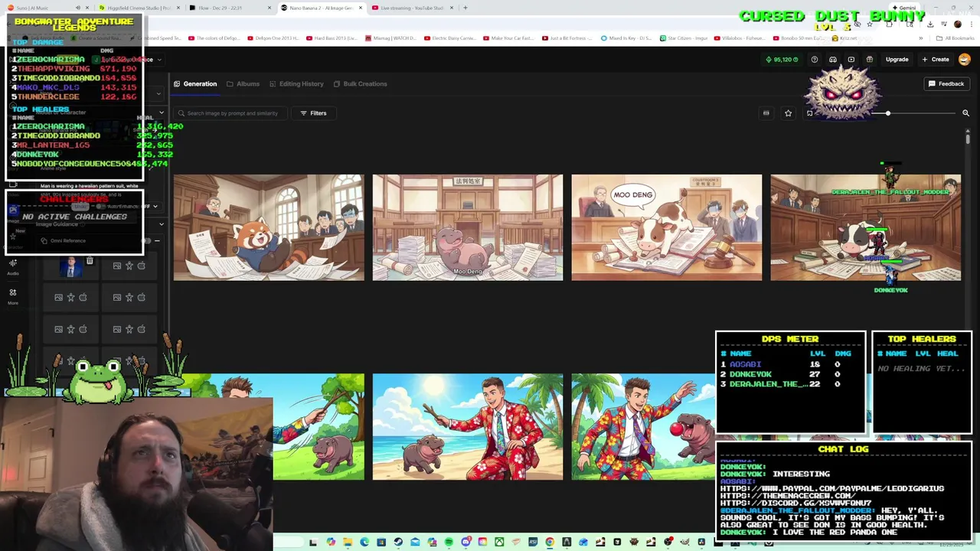Open cow with MOO DENG speech bubble image
The width and height of the screenshot is (980, 551).
tap(667, 227)
